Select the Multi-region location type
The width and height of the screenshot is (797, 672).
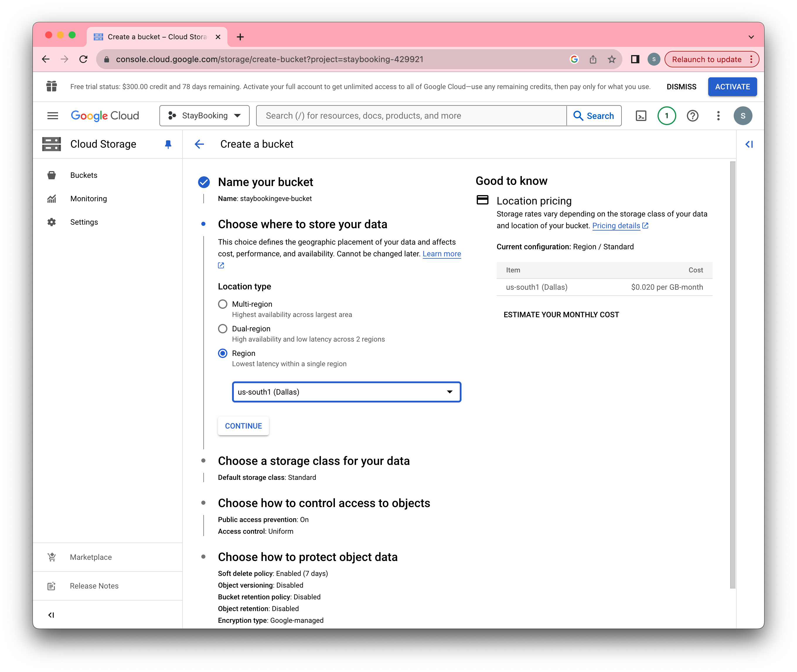click(x=222, y=304)
